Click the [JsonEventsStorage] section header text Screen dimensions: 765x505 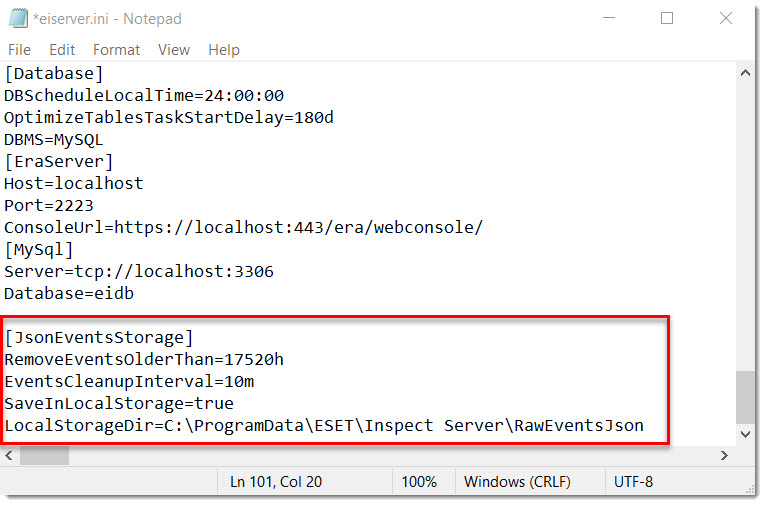pyautogui.click(x=99, y=338)
